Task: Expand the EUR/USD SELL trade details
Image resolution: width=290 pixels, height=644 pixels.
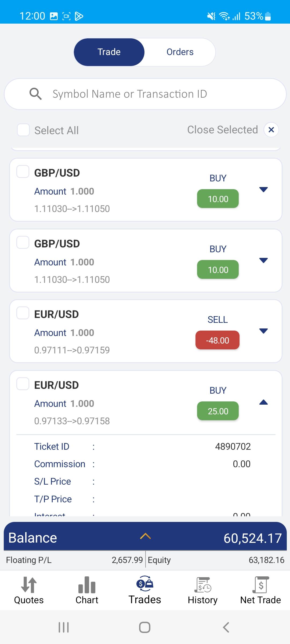Action: [x=263, y=331]
